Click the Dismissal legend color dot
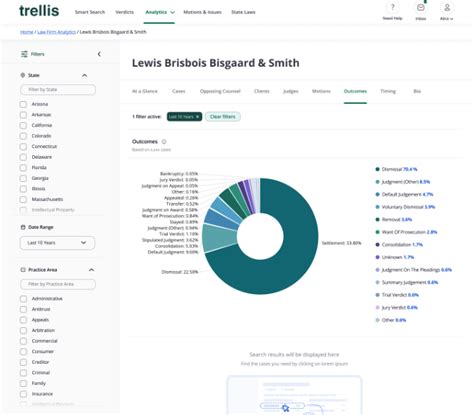 (377, 169)
